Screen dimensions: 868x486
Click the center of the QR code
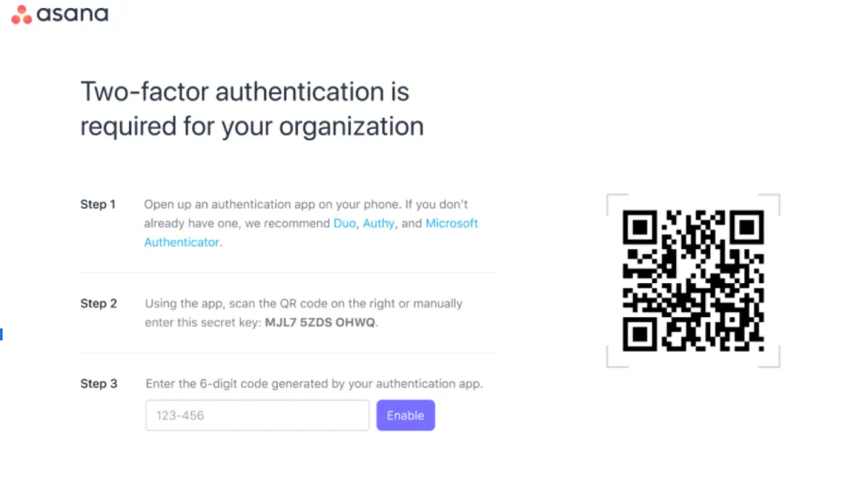pyautogui.click(x=693, y=280)
